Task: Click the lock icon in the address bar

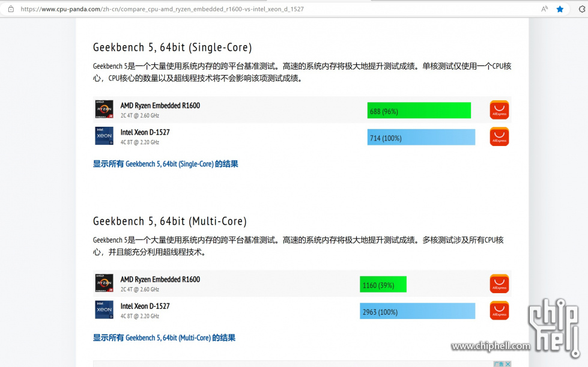Action: [x=11, y=9]
